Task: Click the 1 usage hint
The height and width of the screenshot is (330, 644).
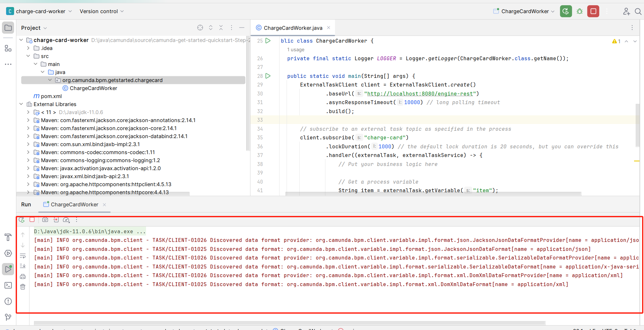Action: (x=296, y=50)
